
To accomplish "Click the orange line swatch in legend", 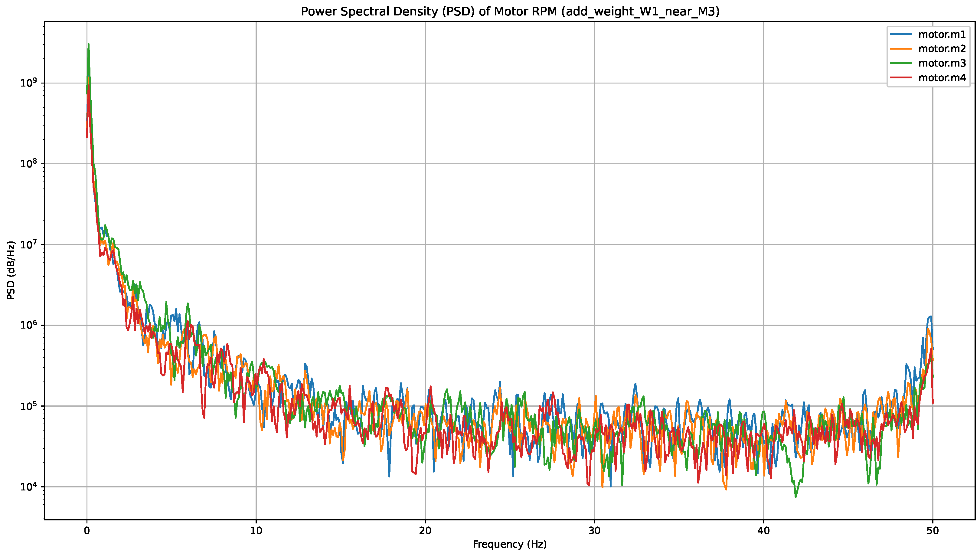I will 900,49.
